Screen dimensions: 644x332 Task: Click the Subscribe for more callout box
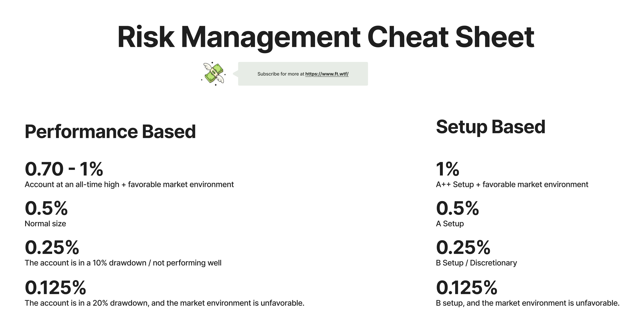(x=303, y=74)
